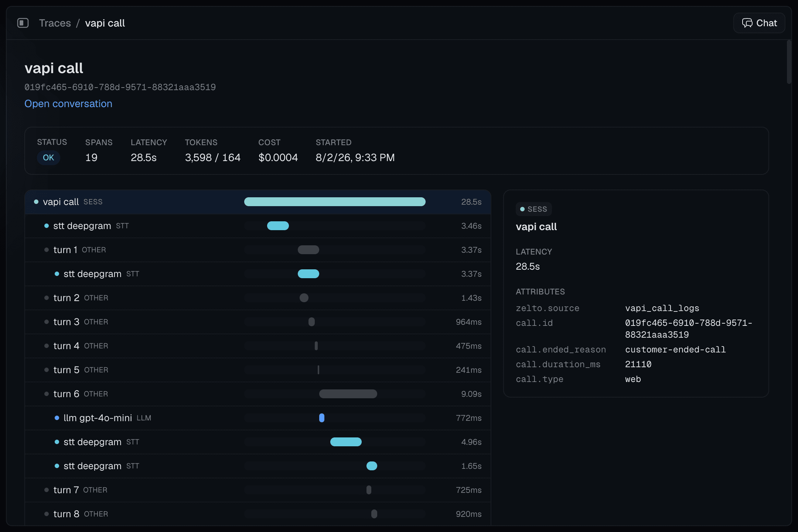
Task: Select the turn 1 span row
Action: point(258,250)
